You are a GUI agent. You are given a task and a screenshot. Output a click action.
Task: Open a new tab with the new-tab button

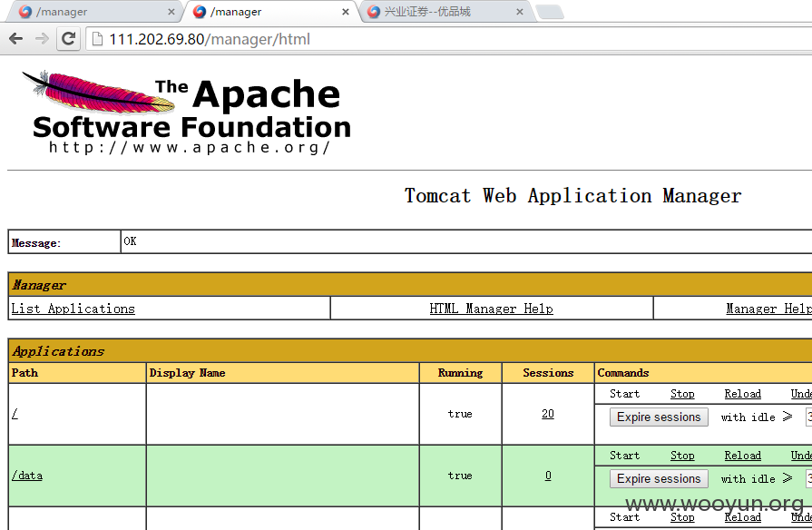point(550,12)
